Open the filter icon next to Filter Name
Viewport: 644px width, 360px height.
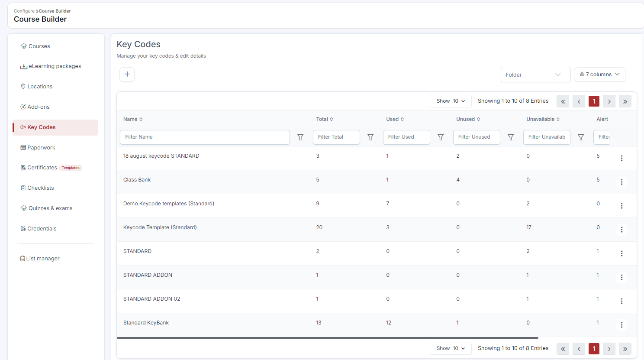300,137
